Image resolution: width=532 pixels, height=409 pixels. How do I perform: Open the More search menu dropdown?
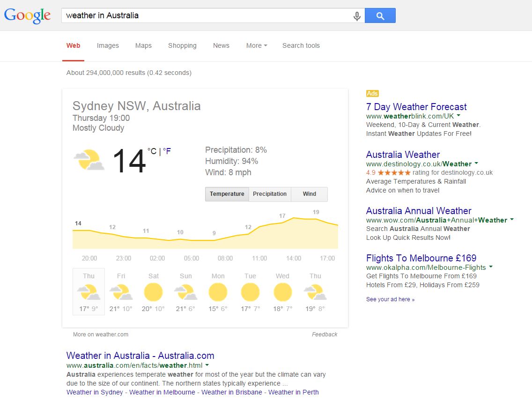(x=257, y=45)
